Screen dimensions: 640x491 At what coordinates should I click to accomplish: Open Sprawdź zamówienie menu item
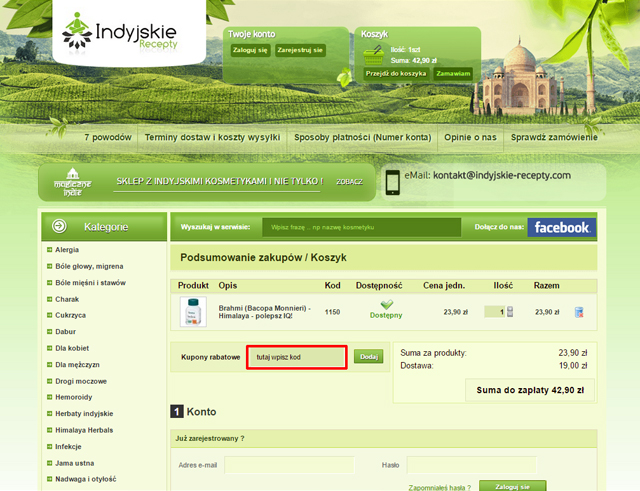point(554,138)
